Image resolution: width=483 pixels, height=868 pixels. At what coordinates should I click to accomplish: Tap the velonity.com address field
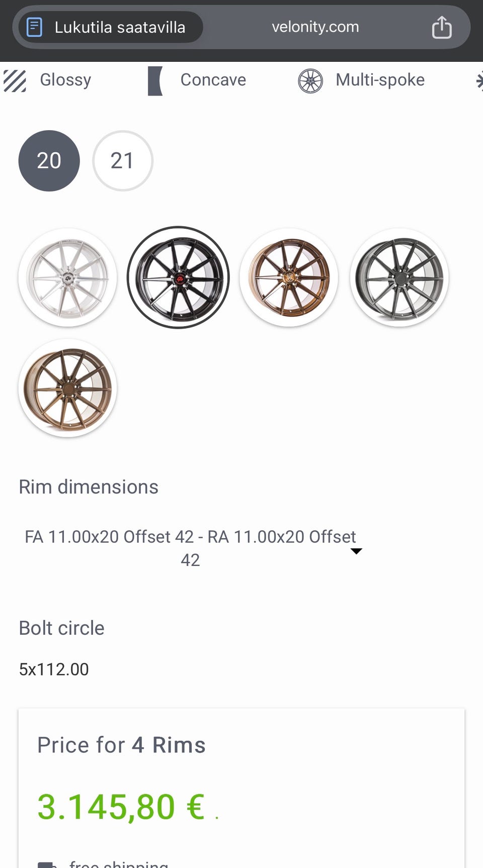315,27
